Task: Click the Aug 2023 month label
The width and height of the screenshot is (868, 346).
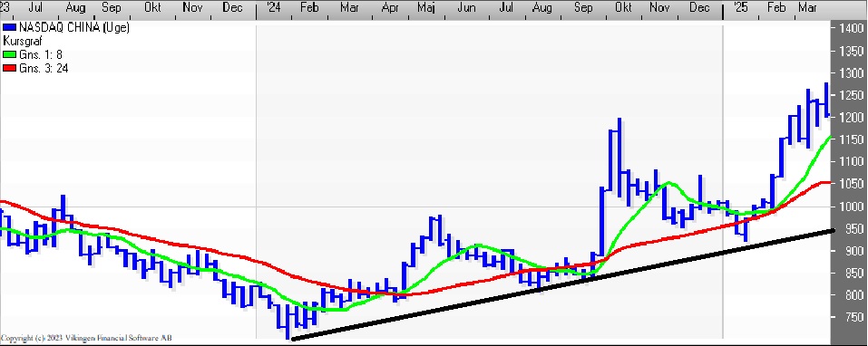Action: (75, 8)
